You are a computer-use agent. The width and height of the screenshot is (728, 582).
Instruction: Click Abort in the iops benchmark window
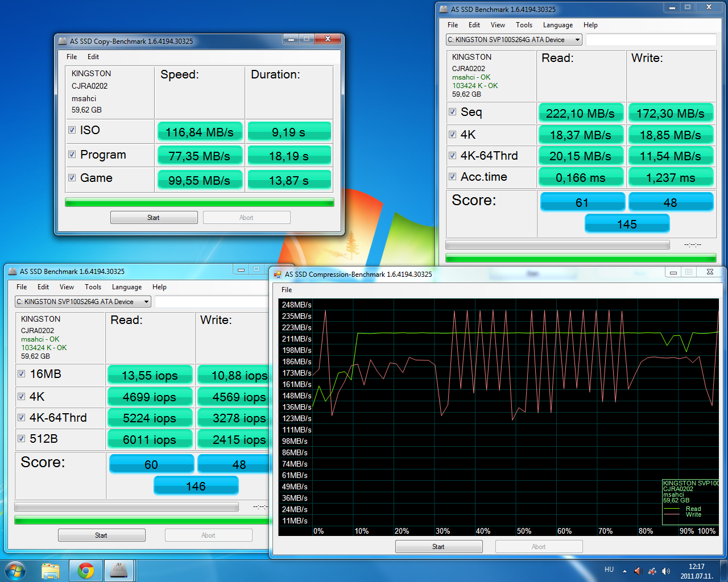pyautogui.click(x=208, y=535)
